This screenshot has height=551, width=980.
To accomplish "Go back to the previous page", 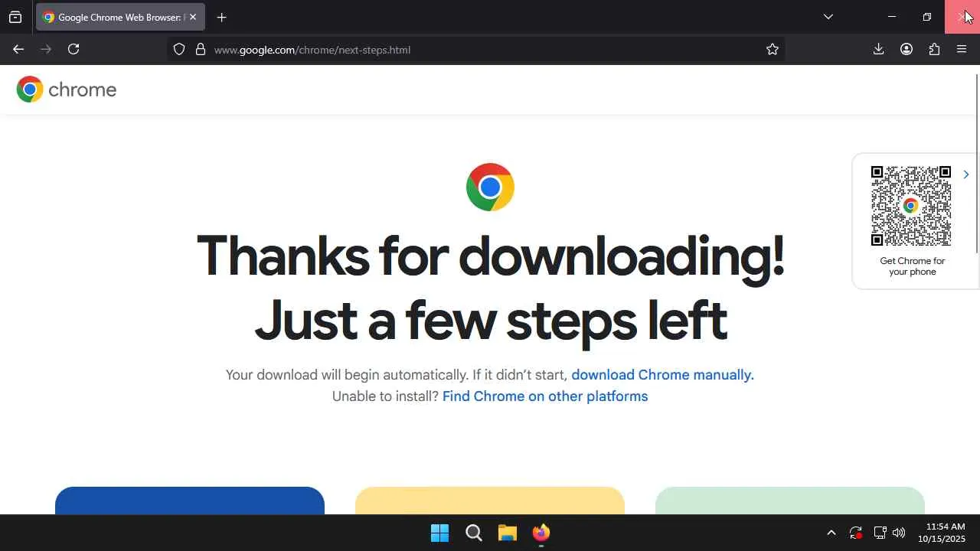I will point(18,49).
